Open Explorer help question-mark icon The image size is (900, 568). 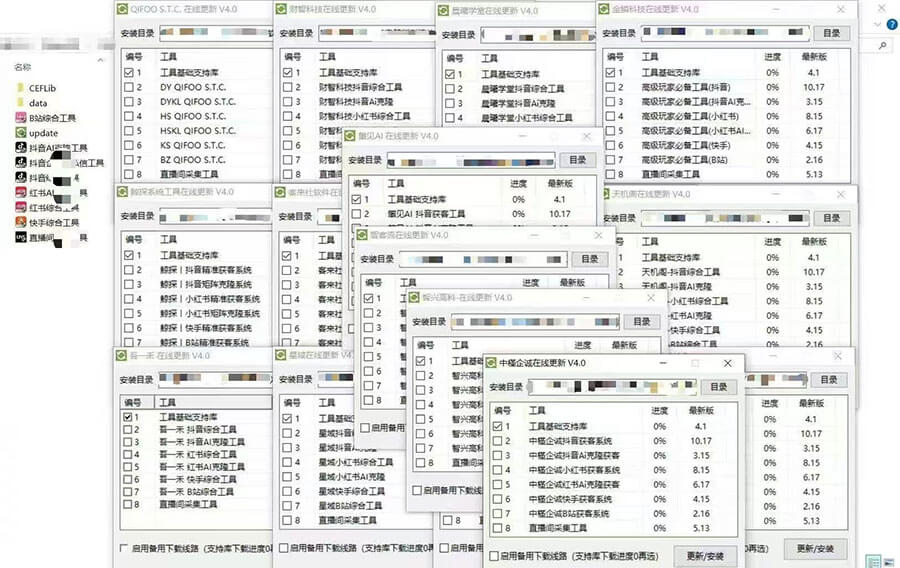pyautogui.click(x=893, y=24)
